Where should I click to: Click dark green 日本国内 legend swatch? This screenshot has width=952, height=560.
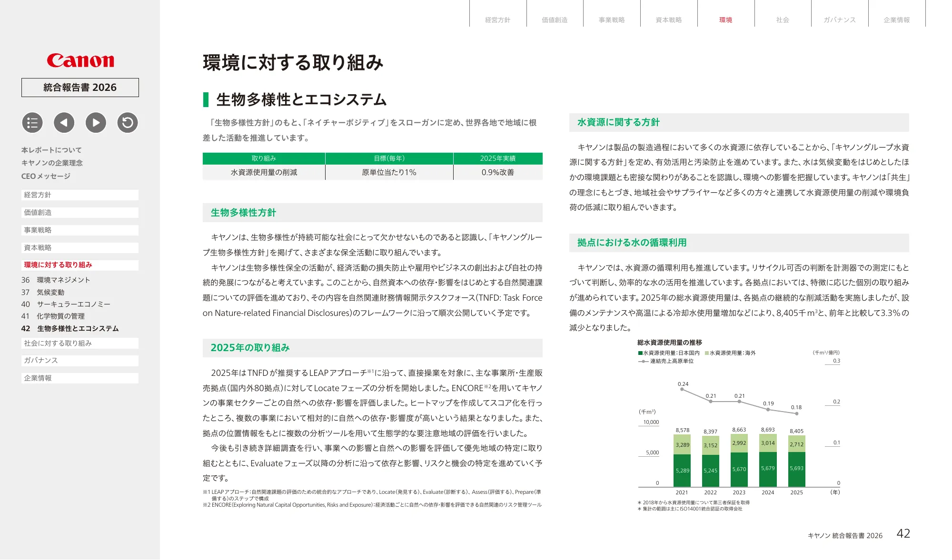(640, 353)
